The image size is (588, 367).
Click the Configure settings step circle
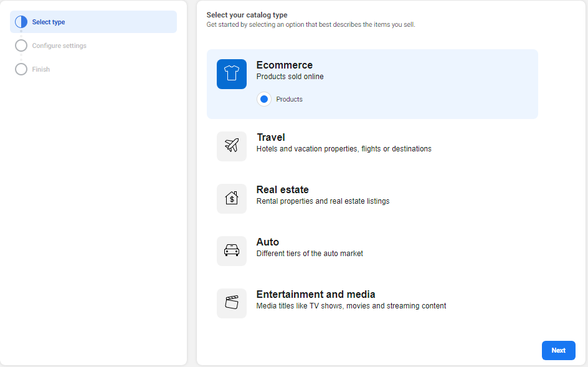tap(21, 45)
